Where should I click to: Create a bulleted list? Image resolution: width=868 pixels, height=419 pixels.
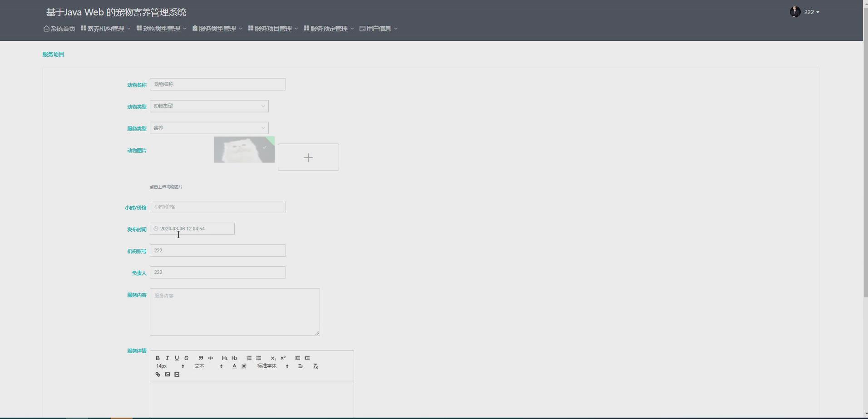pyautogui.click(x=258, y=358)
